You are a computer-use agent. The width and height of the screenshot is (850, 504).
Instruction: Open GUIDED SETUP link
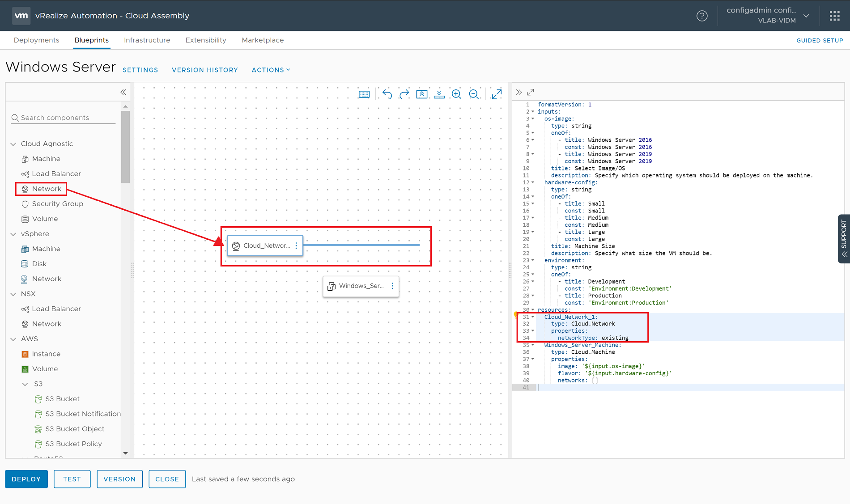coord(820,40)
